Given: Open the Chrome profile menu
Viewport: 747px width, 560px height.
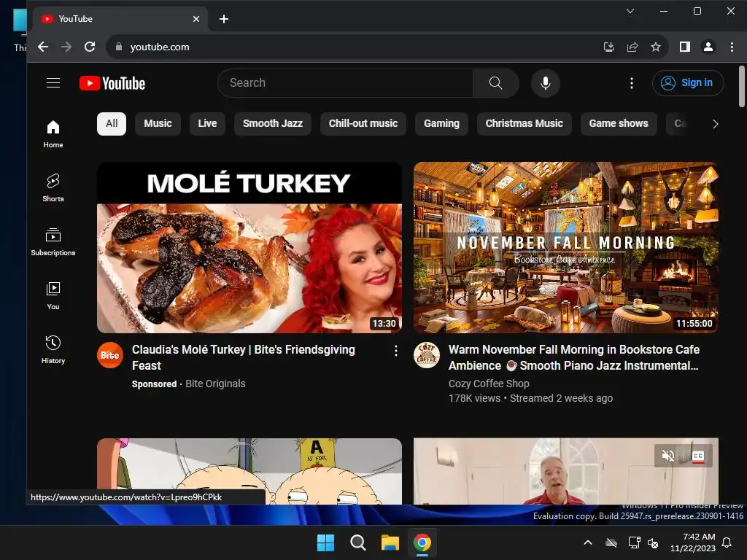Looking at the screenshot, I should click(x=708, y=47).
